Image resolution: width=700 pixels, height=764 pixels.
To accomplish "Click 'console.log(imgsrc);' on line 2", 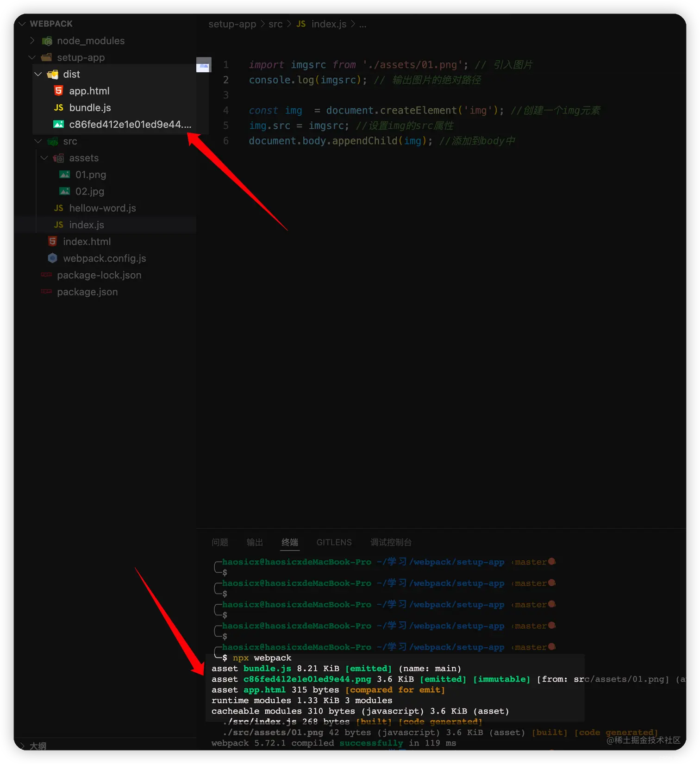I will click(308, 80).
